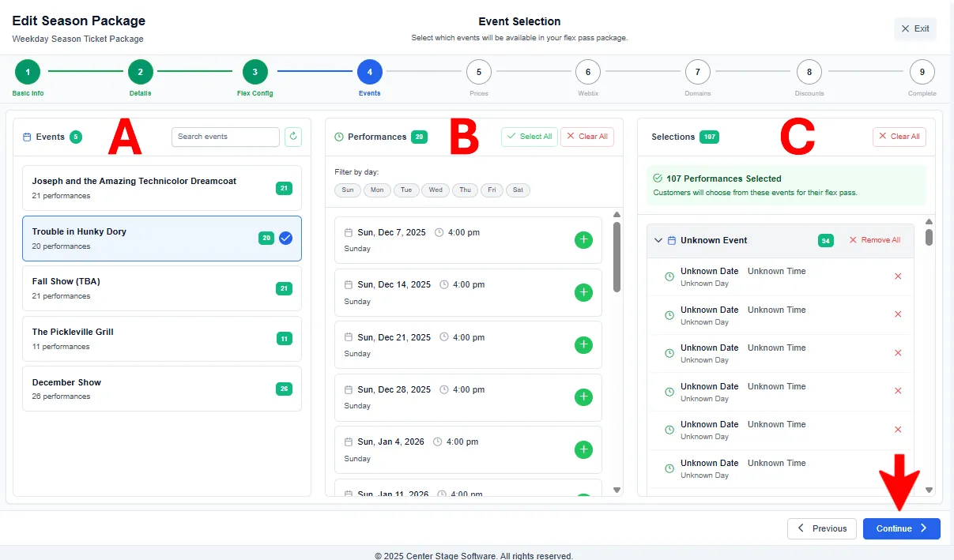Open step 8 Discounts

coord(809,73)
